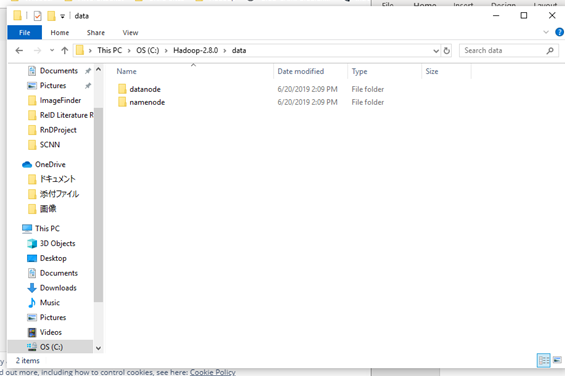Open Documents under This PC
565x376 pixels.
(59, 273)
